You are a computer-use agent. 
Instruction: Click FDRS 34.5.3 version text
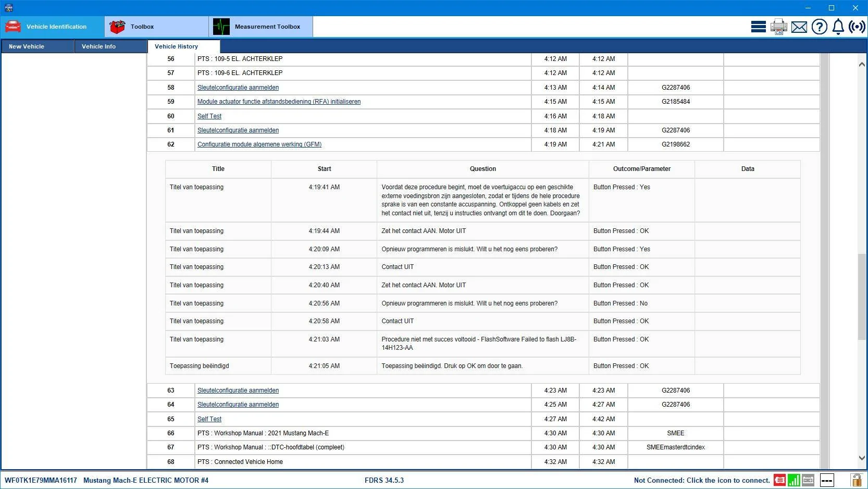pos(384,480)
